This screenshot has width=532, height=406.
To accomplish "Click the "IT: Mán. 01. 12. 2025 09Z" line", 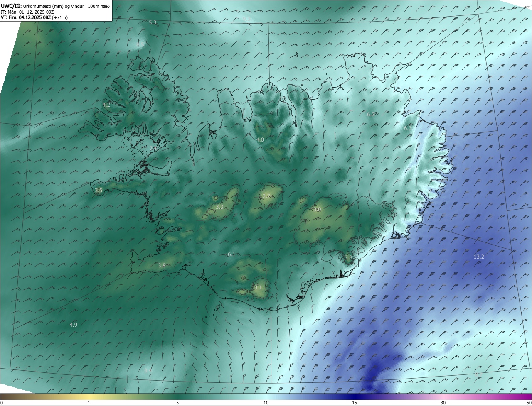I will (27, 12).
